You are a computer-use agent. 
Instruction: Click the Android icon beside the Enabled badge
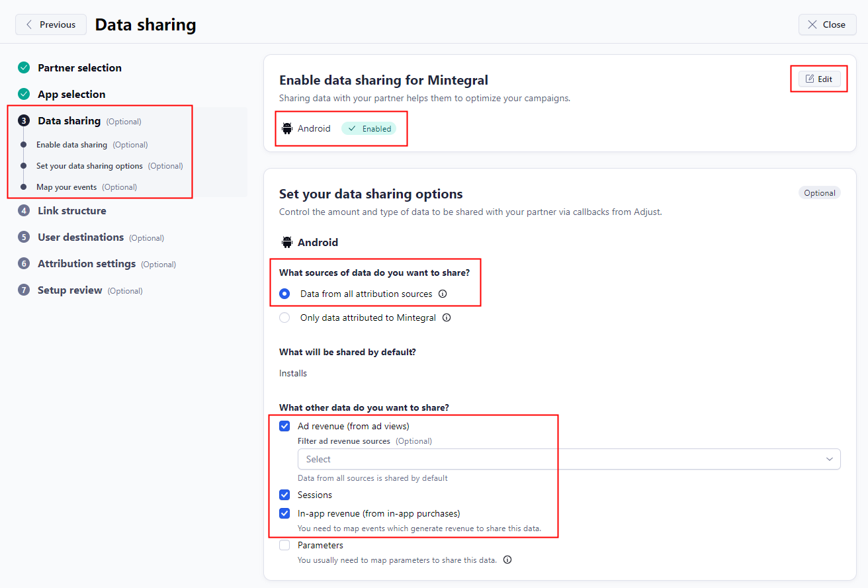tap(287, 128)
